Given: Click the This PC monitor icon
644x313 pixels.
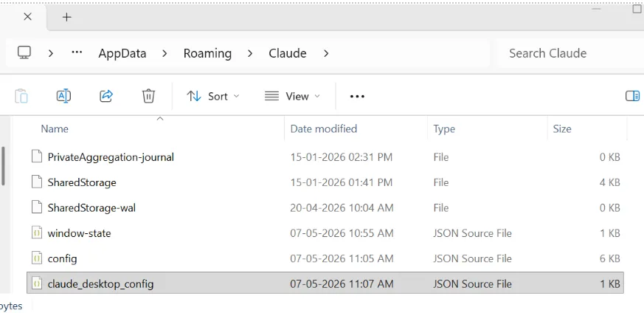Looking at the screenshot, I should point(24,53).
